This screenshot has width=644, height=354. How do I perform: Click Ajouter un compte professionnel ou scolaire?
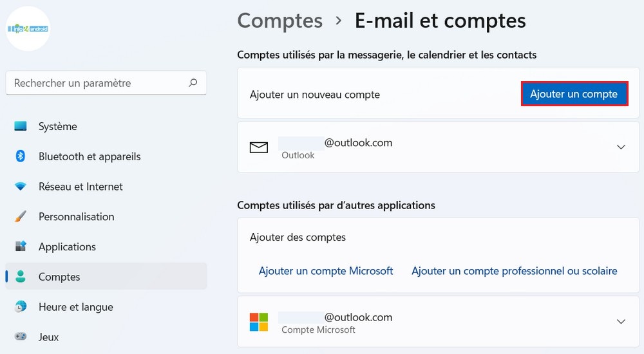coord(514,271)
